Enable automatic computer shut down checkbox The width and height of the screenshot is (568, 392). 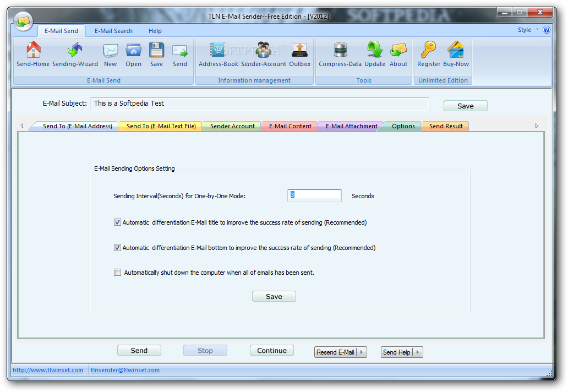117,273
